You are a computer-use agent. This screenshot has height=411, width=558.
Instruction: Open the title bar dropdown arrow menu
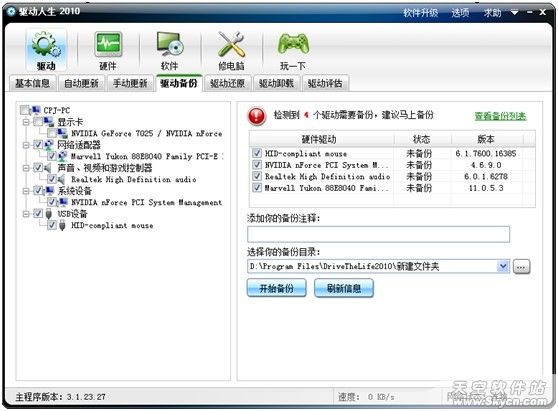pos(514,12)
